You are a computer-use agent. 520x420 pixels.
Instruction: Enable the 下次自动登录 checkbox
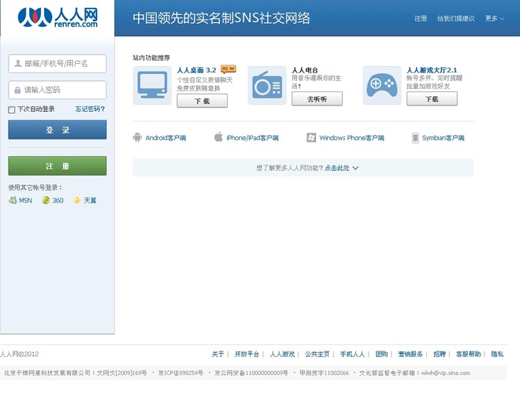[x=12, y=110]
